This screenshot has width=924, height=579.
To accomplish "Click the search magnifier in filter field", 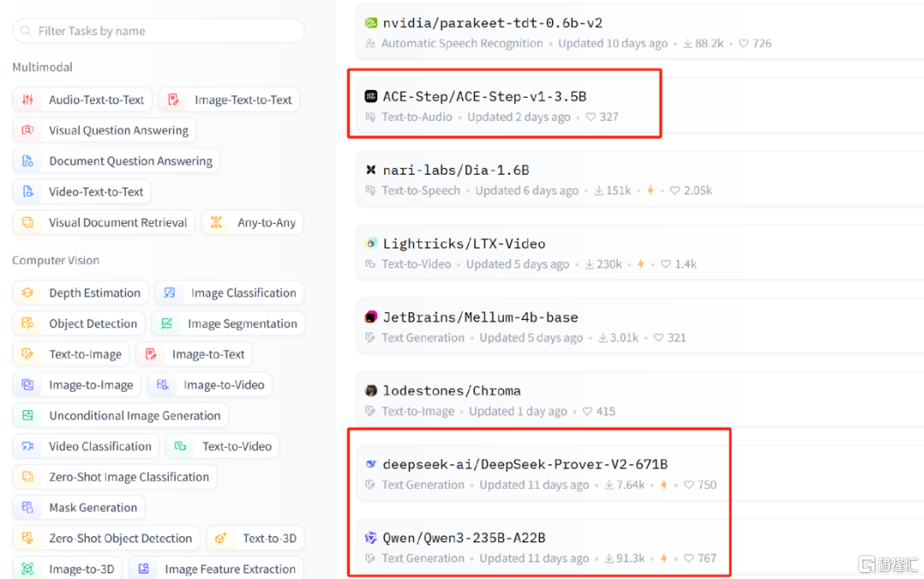I will (x=26, y=31).
